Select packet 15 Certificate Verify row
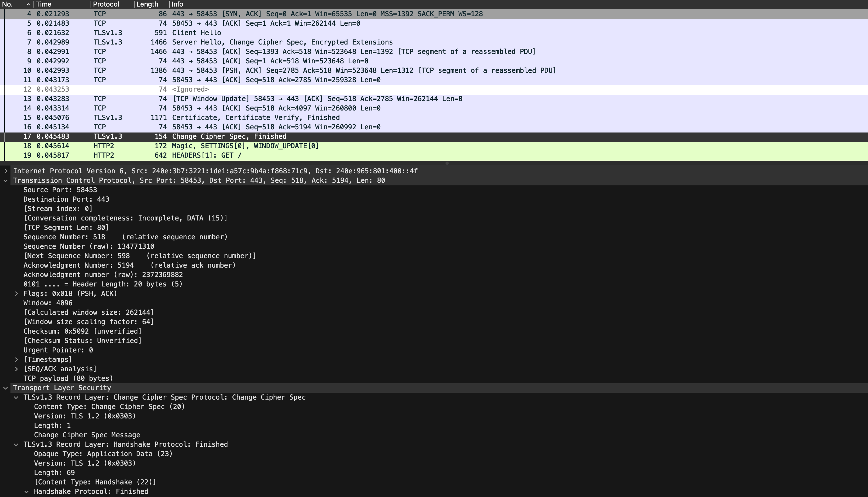This screenshot has width=868, height=497. (434, 118)
